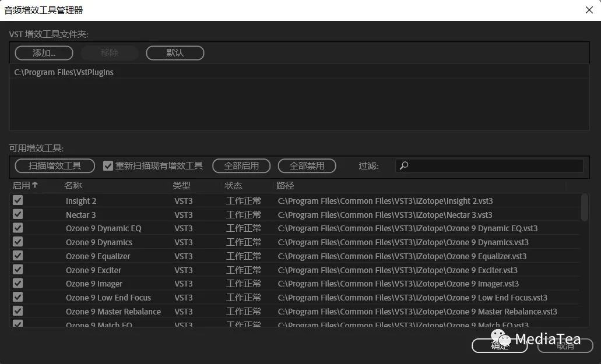Close the 音频增效工具管理器 dialog
The image size is (601, 364).
coord(589,10)
